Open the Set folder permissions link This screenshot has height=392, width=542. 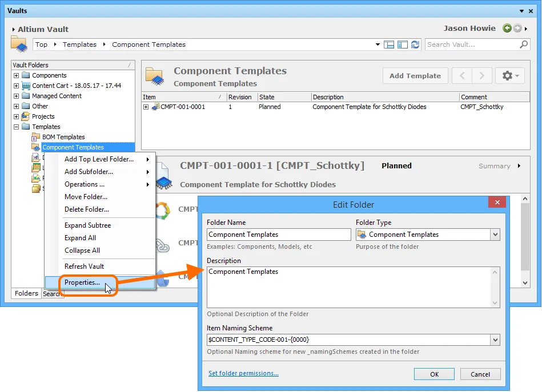point(243,373)
